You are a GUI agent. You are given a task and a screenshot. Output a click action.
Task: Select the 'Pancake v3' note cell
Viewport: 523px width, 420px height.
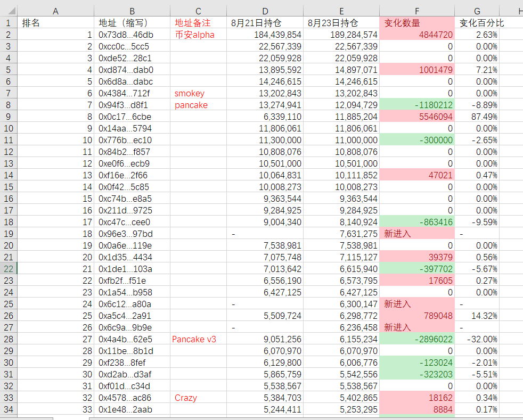[198, 339]
